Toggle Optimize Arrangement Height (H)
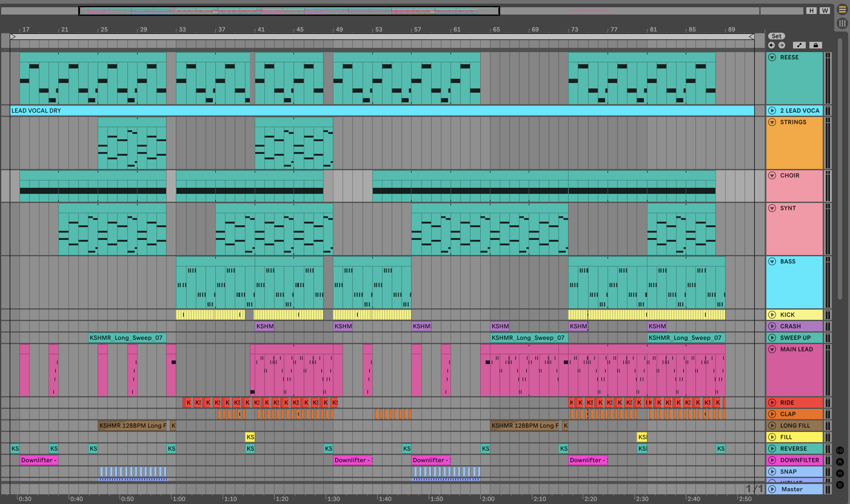 click(811, 11)
